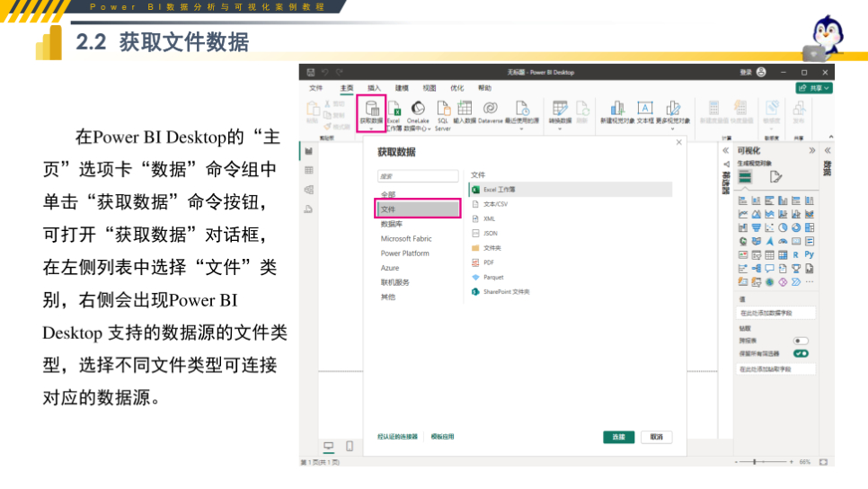Image resolution: width=868 pixels, height=489 pixels.
Task: Switch to Table view in the left sidebar
Action: tap(309, 171)
